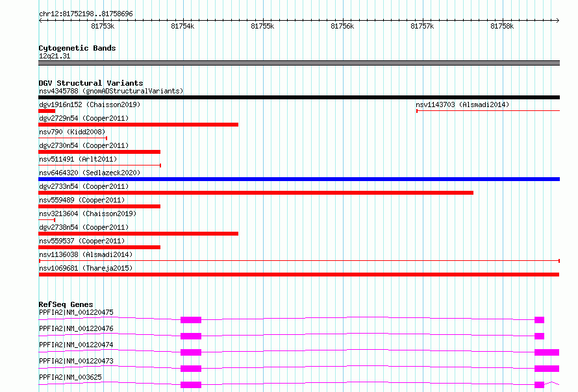The height and width of the screenshot is (392, 578).
Task: Open the nsv6464320 (Sedlazeck2020) label
Action: click(x=90, y=173)
